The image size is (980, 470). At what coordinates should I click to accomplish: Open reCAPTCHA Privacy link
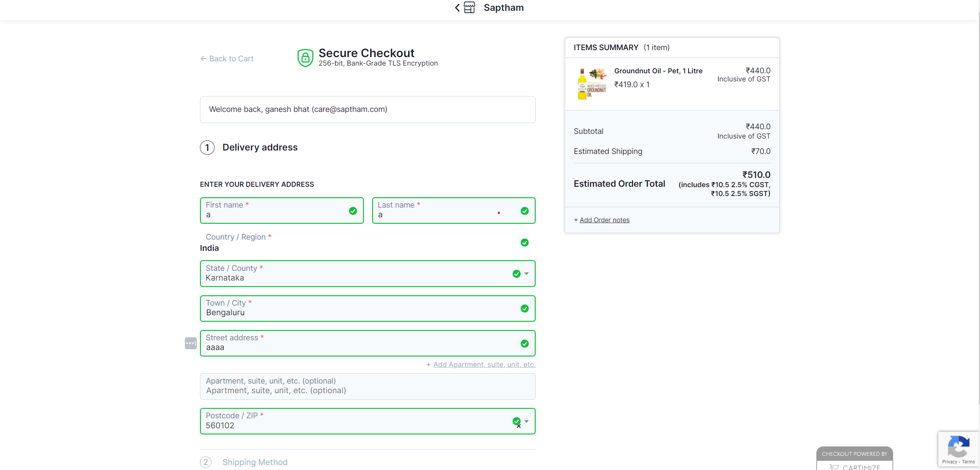click(949, 462)
